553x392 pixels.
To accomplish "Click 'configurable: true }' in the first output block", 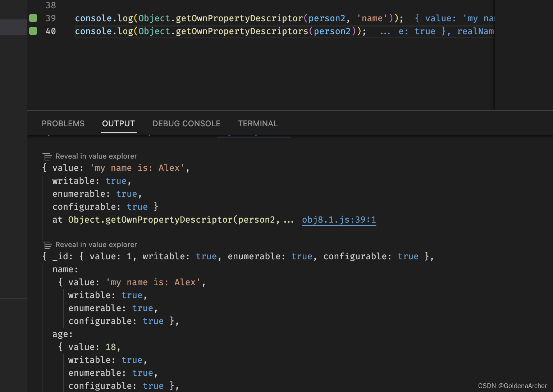I will click(x=105, y=207).
